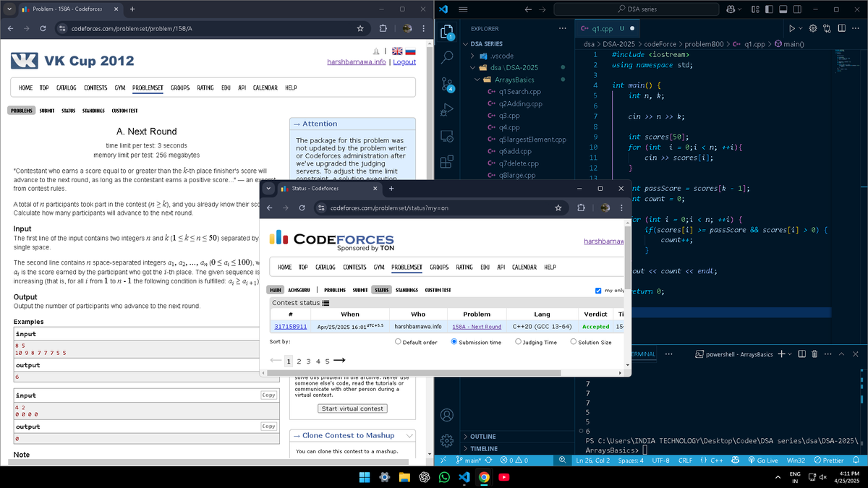Open VS Code notifications bell

(856, 460)
